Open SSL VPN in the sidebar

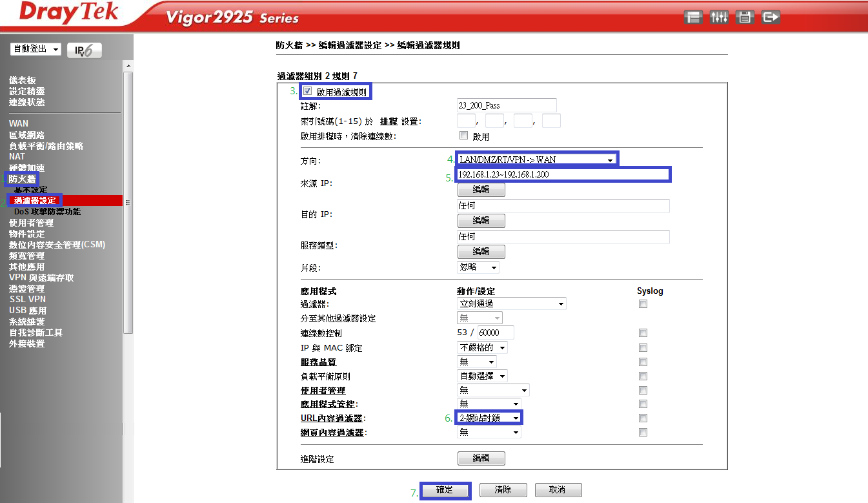pos(28,299)
